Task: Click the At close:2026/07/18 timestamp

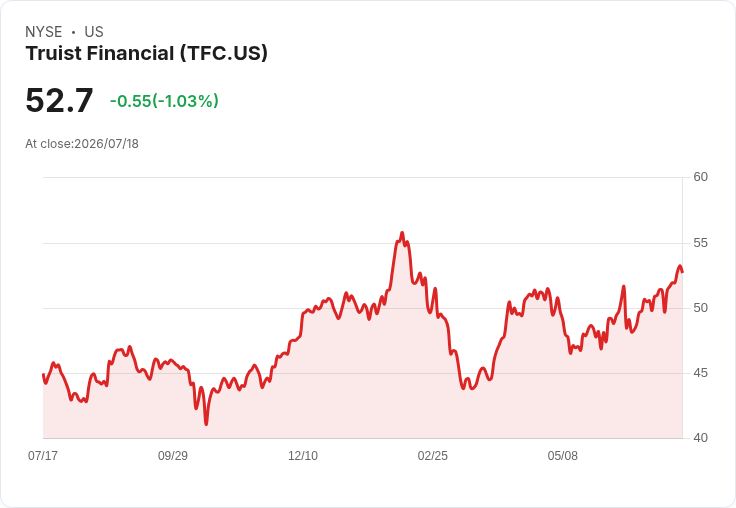Action: click(x=82, y=144)
